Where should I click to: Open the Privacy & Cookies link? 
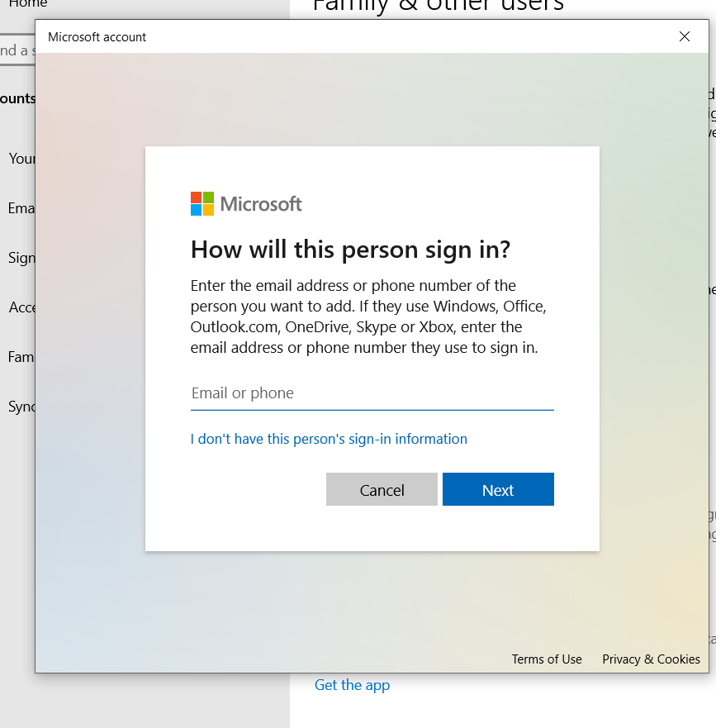pyautogui.click(x=651, y=659)
